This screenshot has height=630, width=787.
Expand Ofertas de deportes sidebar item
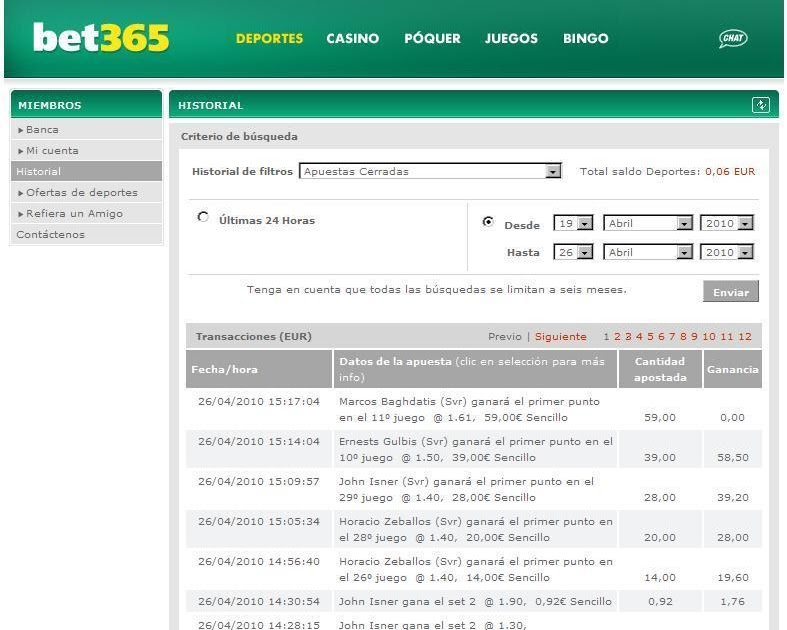click(86, 192)
